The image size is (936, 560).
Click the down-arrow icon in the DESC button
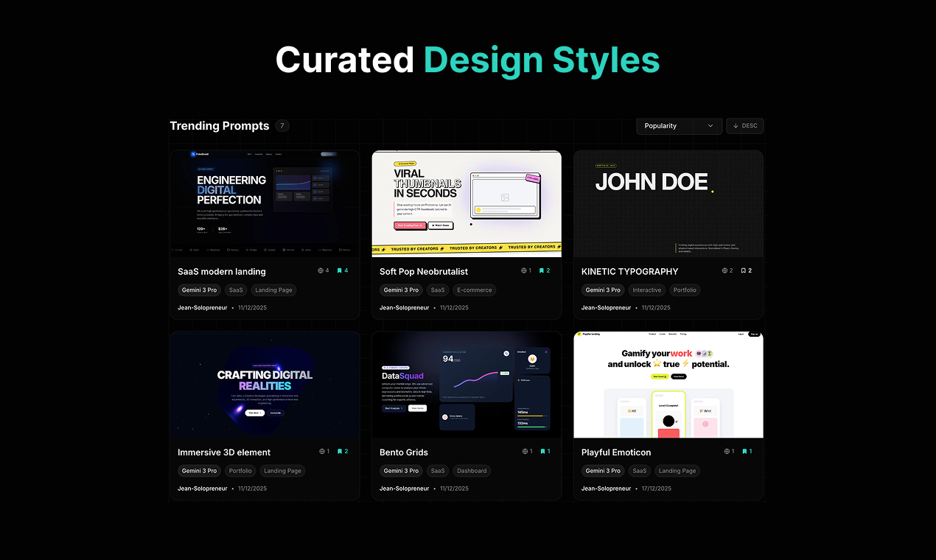pos(736,126)
